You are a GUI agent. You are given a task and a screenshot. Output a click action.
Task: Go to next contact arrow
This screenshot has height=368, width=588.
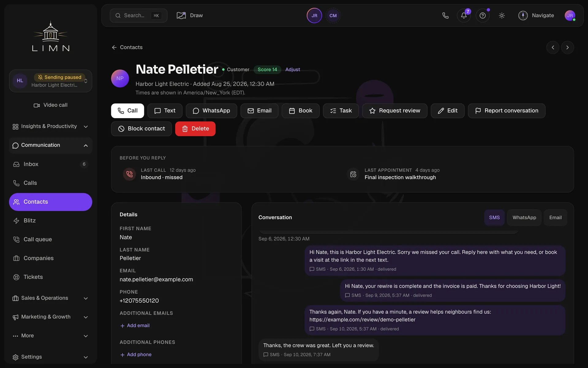[x=567, y=47]
